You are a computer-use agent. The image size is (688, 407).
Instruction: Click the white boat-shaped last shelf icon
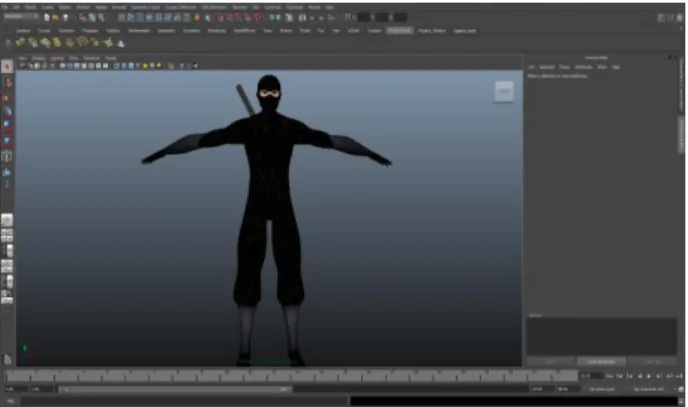pos(121,43)
